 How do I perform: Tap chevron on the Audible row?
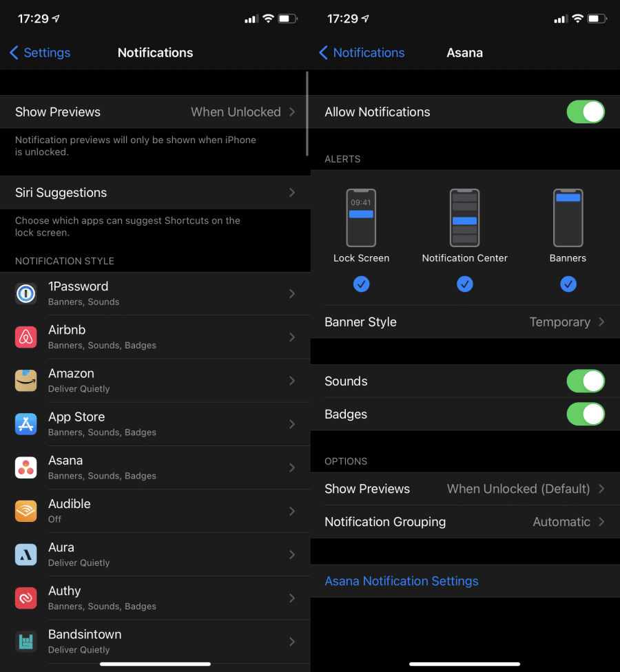pyautogui.click(x=292, y=512)
